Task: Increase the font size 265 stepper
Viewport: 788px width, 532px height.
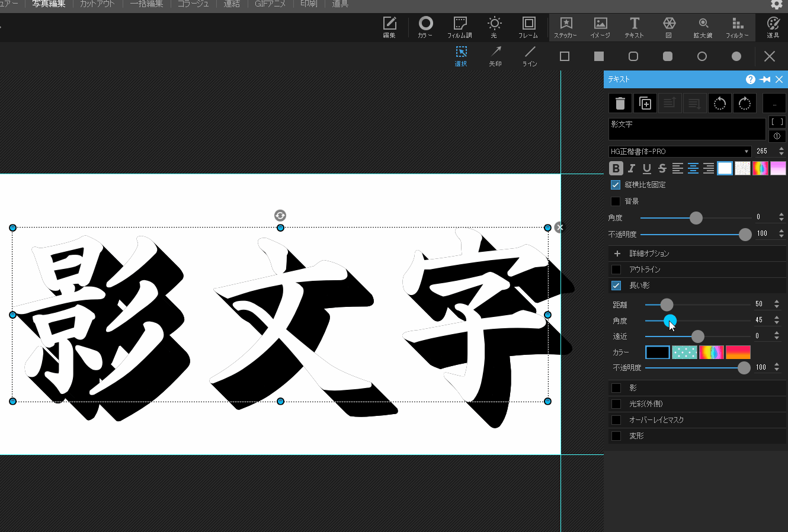Action: 781,149
